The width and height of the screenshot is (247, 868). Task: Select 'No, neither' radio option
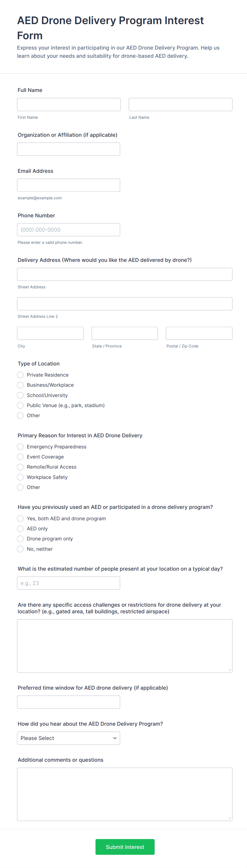coord(20,549)
